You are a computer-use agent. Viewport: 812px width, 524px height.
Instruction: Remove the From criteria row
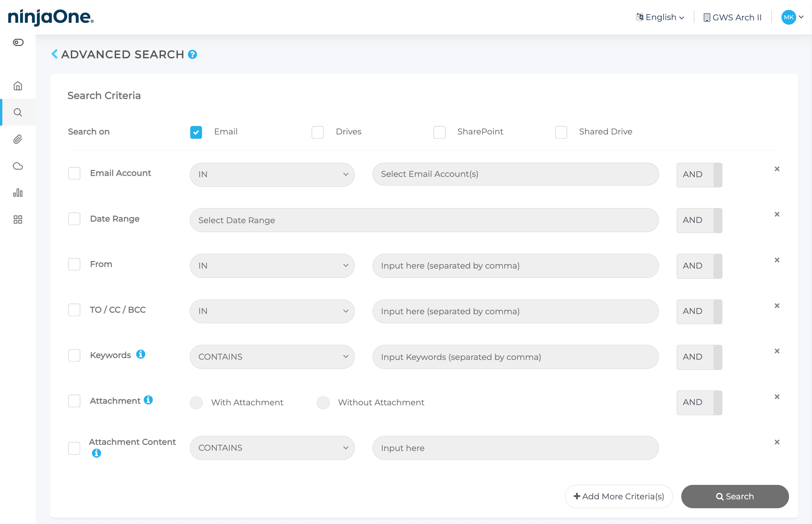pyautogui.click(x=777, y=260)
